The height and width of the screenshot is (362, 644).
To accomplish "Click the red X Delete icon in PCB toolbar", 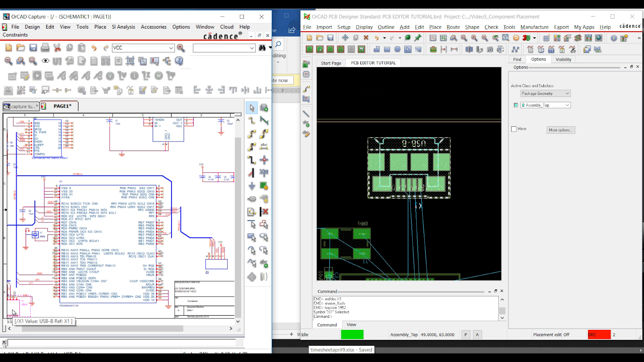I will (366, 38).
